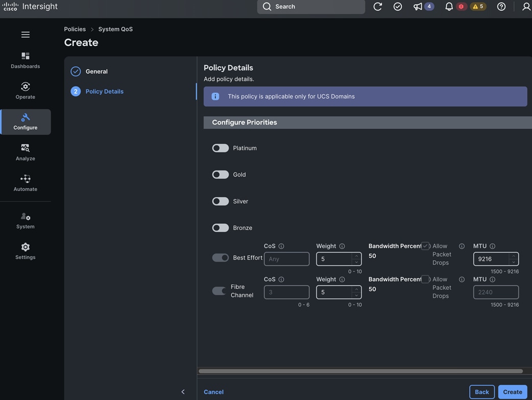Image resolution: width=532 pixels, height=400 pixels.
Task: Open the hamburger navigation menu
Action: [26, 35]
